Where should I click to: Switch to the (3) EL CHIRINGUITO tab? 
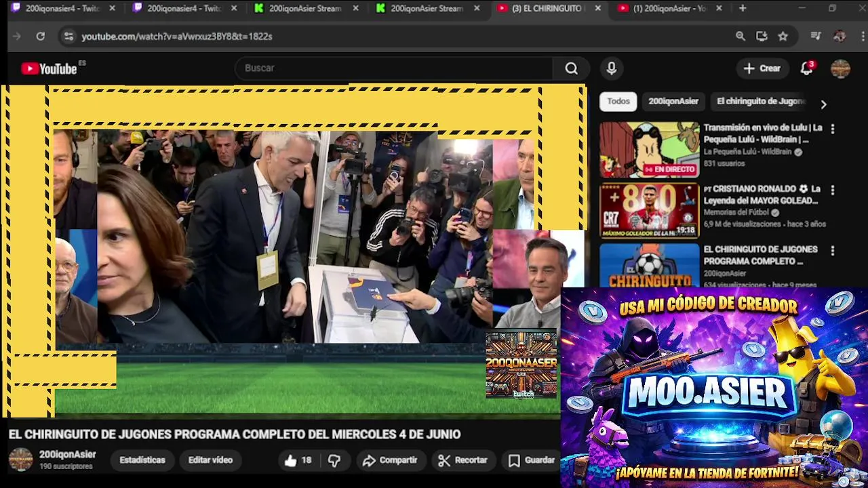tap(548, 8)
